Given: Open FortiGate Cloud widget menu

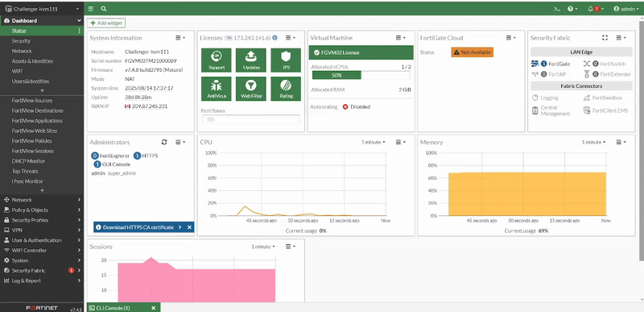Looking at the screenshot, I should [511, 38].
